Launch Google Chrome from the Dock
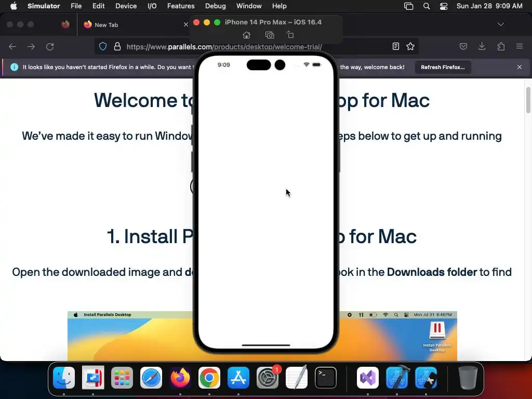532x399 pixels. pyautogui.click(x=209, y=378)
